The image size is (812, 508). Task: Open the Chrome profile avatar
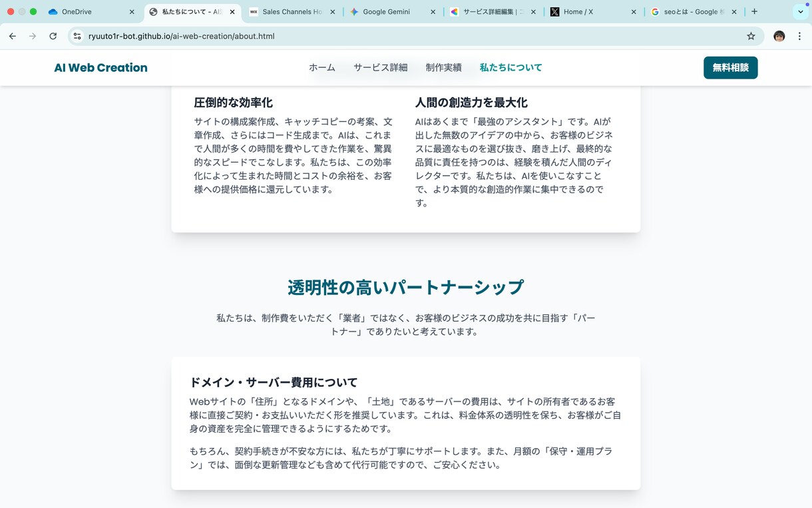point(779,36)
